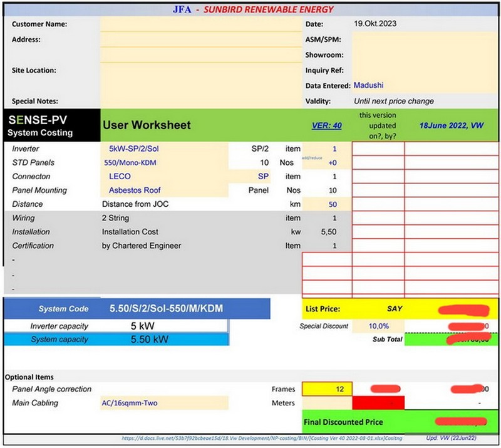
Task: Select the Inverter quantity cell with 1
Action: click(327, 148)
